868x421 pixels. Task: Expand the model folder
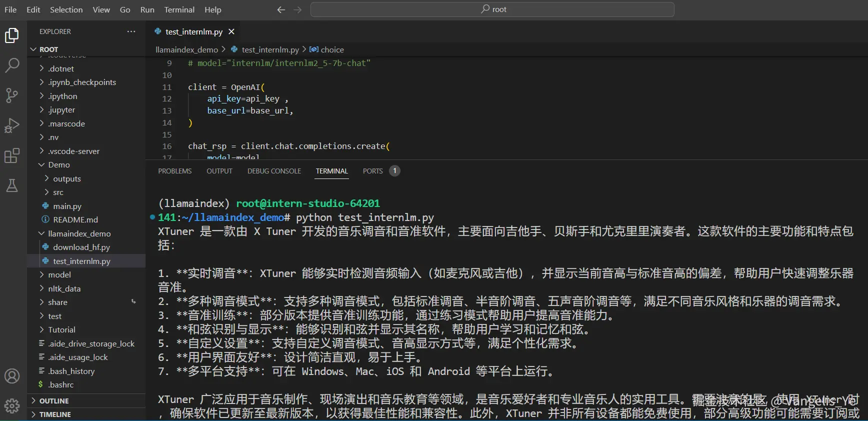click(x=41, y=274)
